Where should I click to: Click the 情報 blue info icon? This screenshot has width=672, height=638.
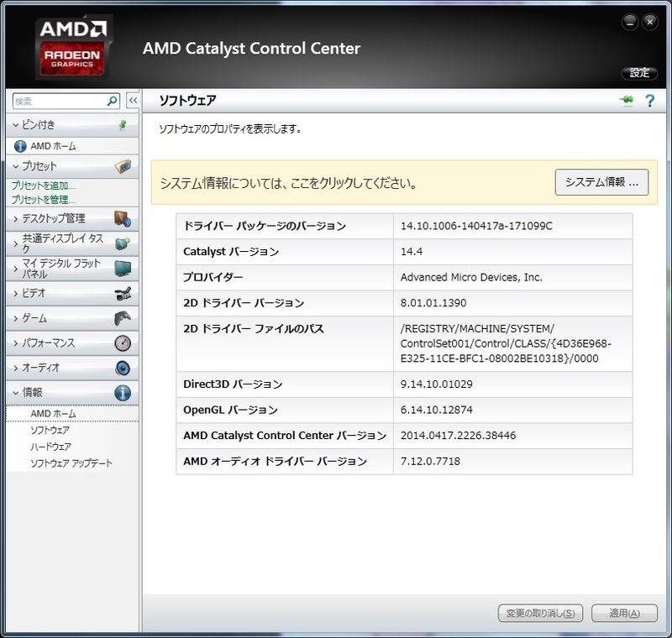[x=123, y=393]
